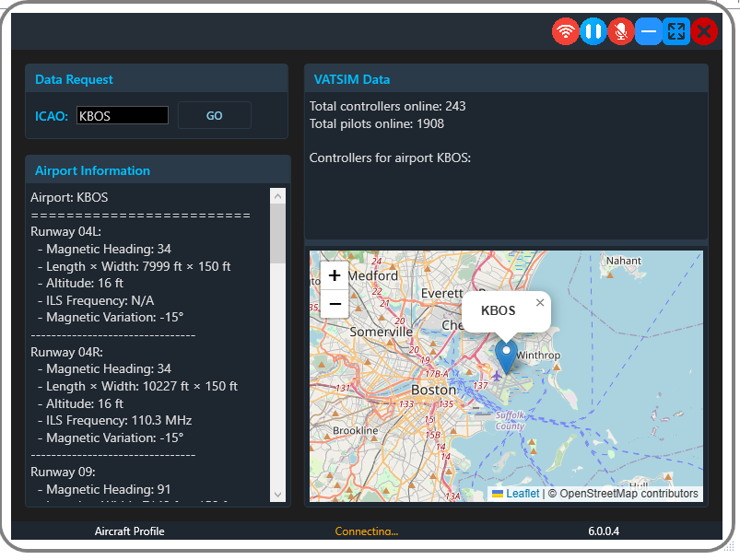Viewport: 740px width, 560px height.
Task: Click the blue KBOS map marker pin
Action: 506,358
